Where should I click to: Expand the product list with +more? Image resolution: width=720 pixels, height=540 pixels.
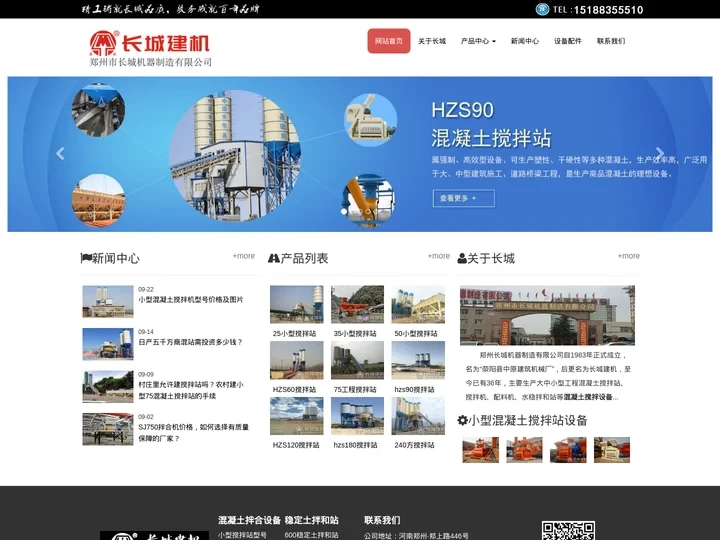point(438,256)
